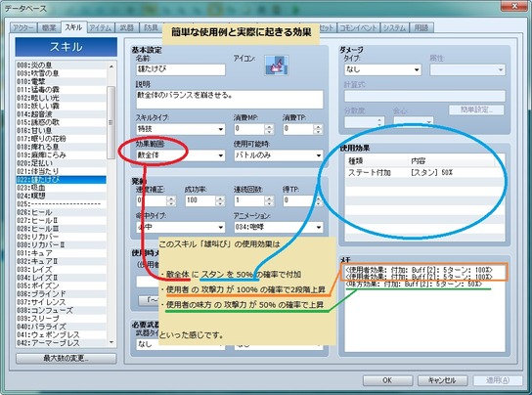Open the 命中タイプ dropdown
Image resolution: width=532 pixels, height=395 pixels.
[x=181, y=227]
